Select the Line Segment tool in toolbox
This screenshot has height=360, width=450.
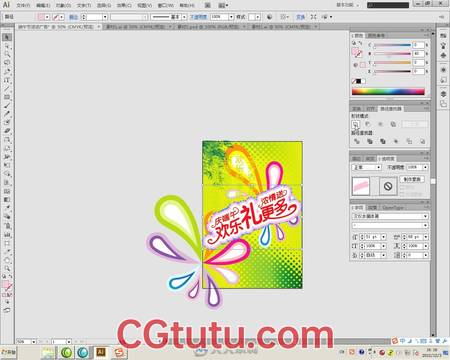[x=7, y=89]
